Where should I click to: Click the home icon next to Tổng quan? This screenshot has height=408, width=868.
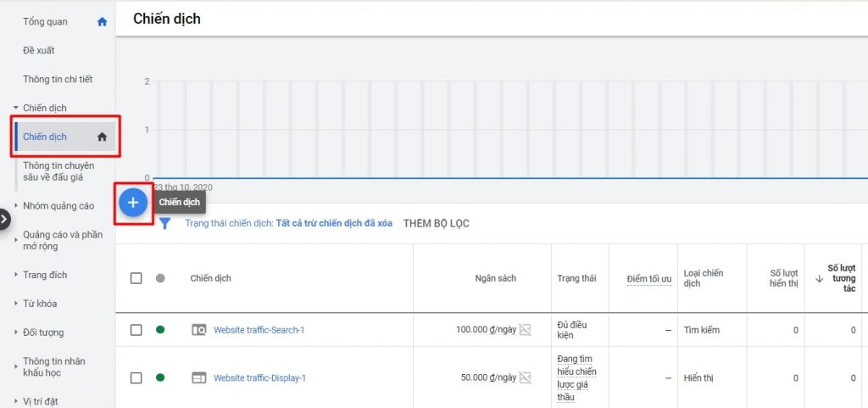(102, 22)
